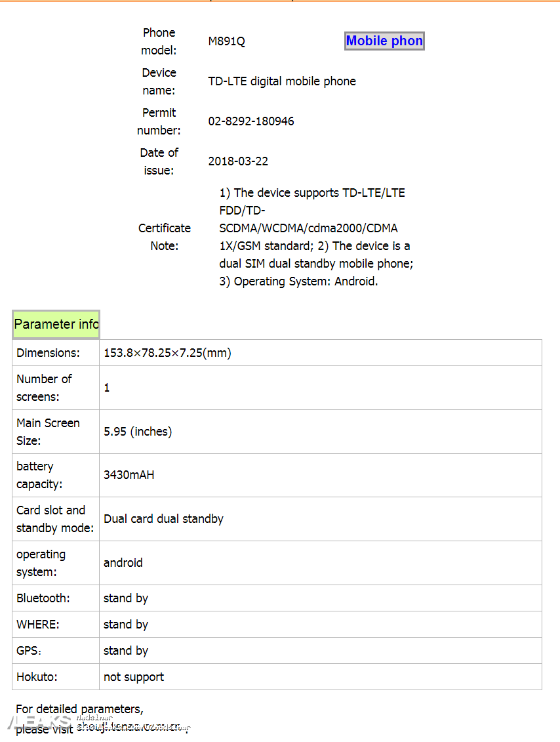
Task: Click the permit number 02-8292-180946
Action: coord(251,121)
